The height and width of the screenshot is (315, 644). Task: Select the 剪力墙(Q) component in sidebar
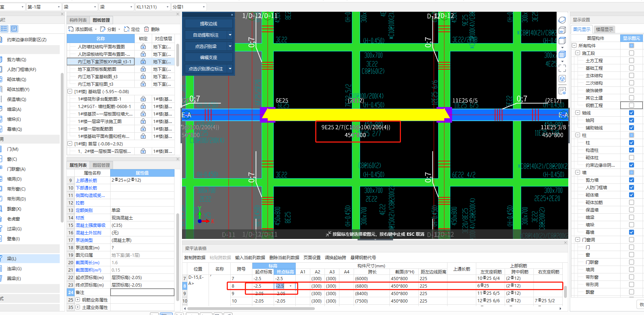[x=16, y=59]
